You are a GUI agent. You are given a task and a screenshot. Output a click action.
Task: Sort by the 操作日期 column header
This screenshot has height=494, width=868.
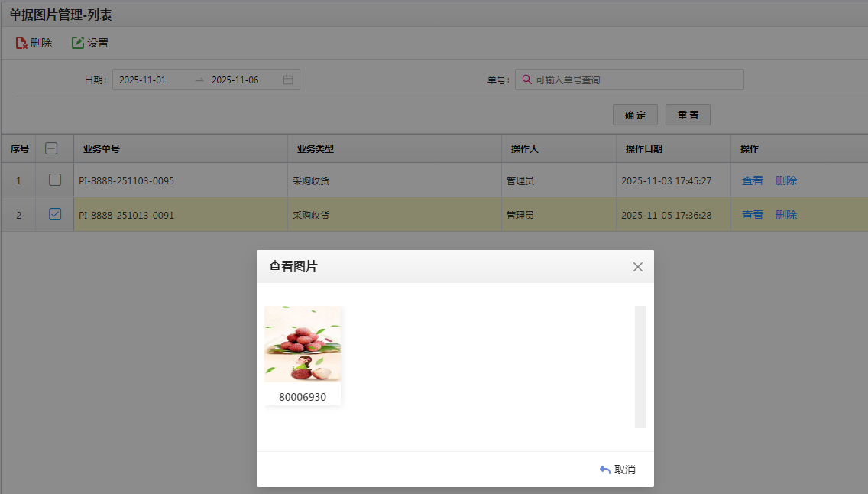643,149
